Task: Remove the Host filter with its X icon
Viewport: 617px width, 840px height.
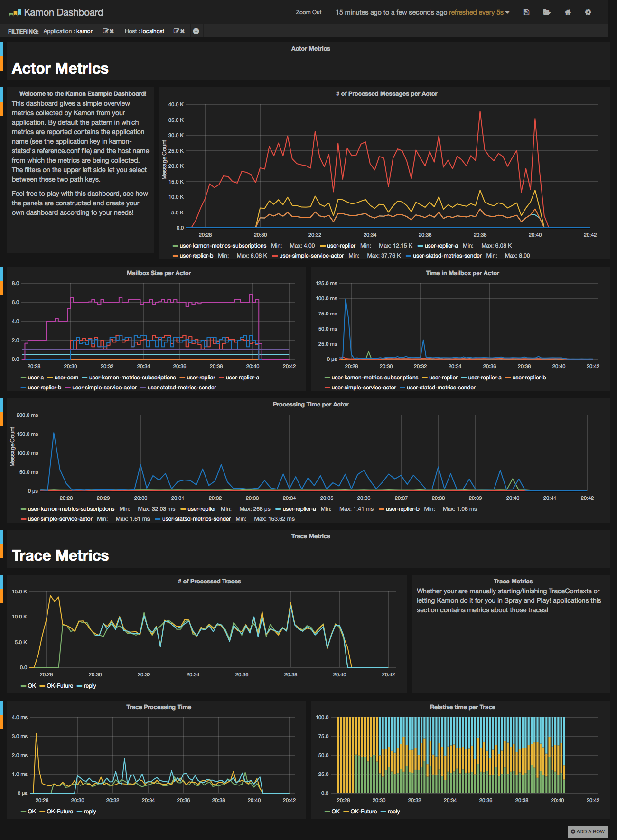Action: pos(182,31)
